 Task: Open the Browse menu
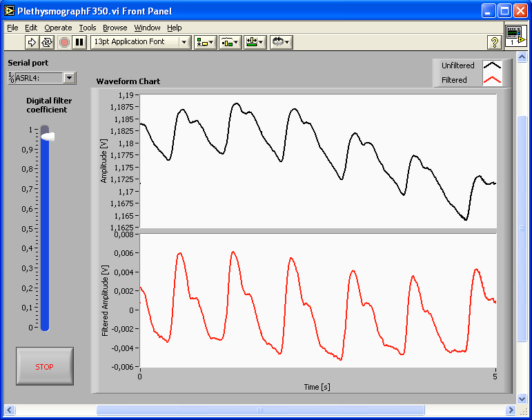point(115,28)
